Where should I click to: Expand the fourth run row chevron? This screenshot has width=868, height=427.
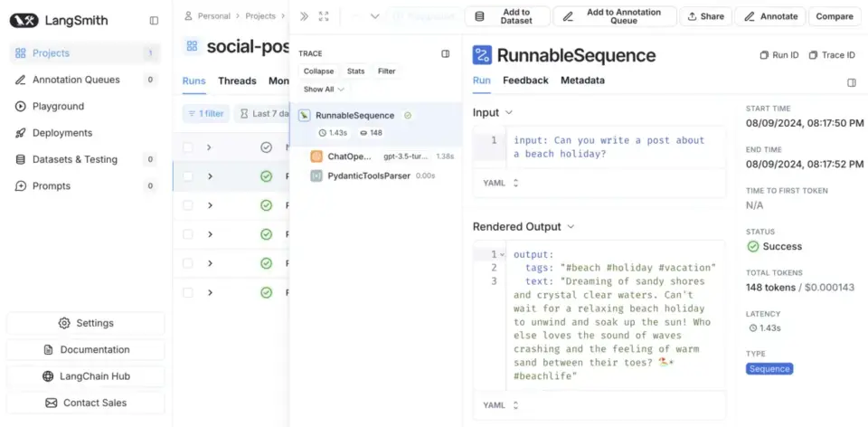(x=209, y=234)
